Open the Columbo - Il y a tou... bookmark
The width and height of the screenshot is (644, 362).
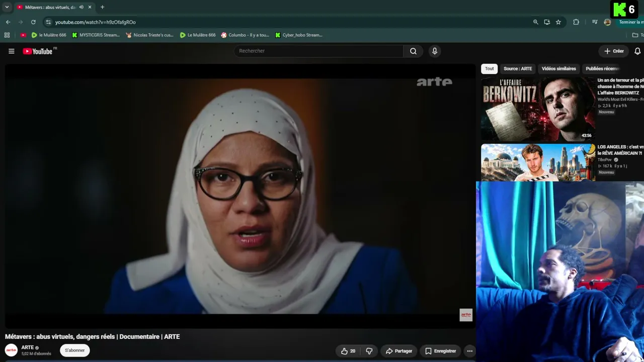tap(245, 35)
